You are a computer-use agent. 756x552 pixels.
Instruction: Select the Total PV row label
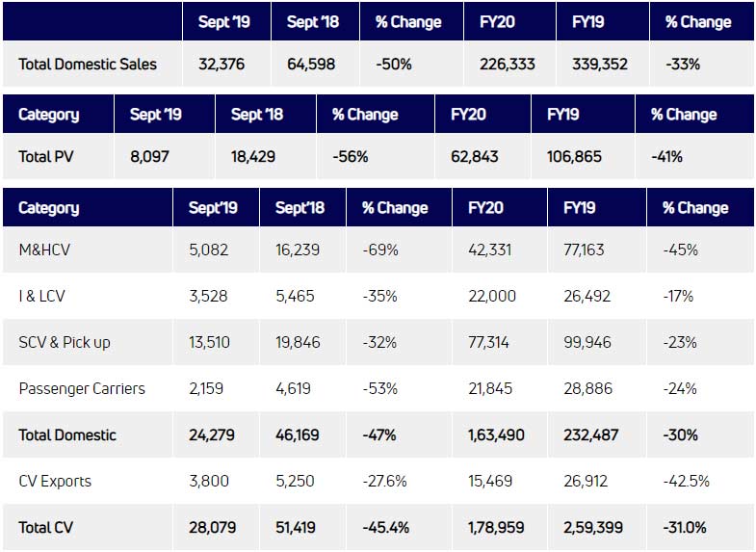click(x=48, y=156)
